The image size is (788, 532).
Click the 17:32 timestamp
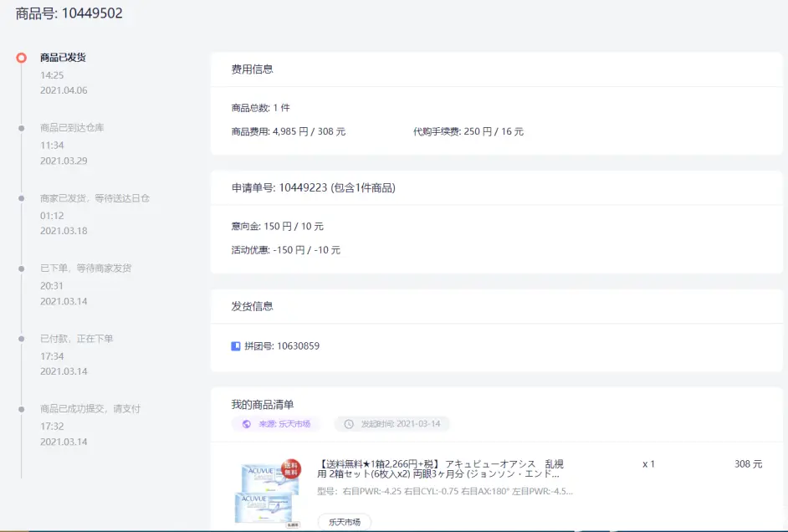point(52,427)
